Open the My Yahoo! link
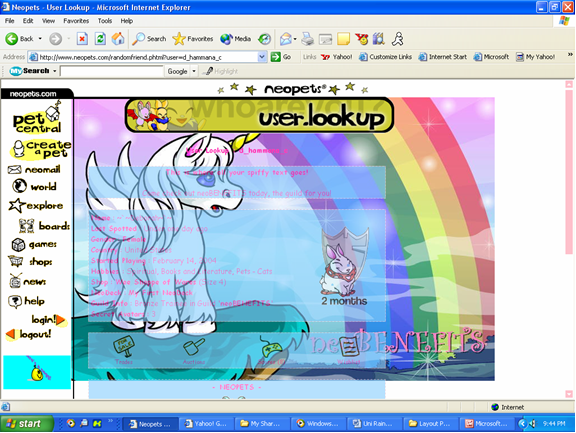This screenshot has height=433, width=576. (x=535, y=57)
